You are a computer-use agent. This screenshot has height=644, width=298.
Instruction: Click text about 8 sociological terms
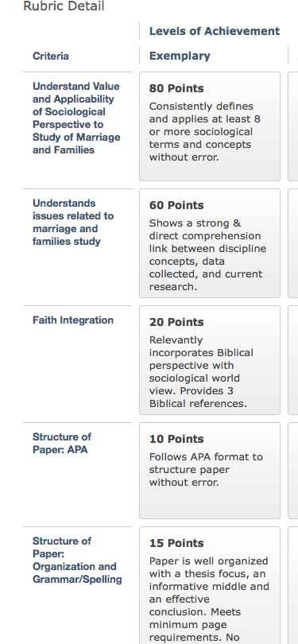(x=205, y=132)
